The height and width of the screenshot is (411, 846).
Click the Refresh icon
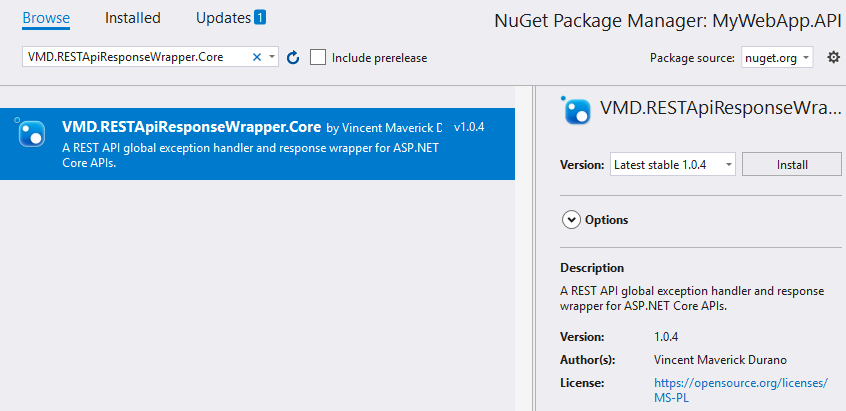tap(293, 57)
